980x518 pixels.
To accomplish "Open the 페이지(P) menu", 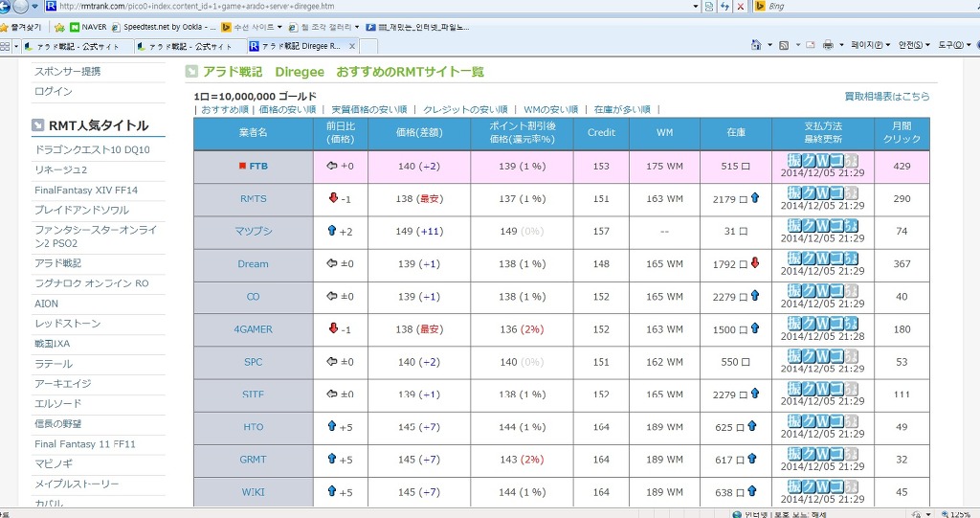I will coord(870,45).
